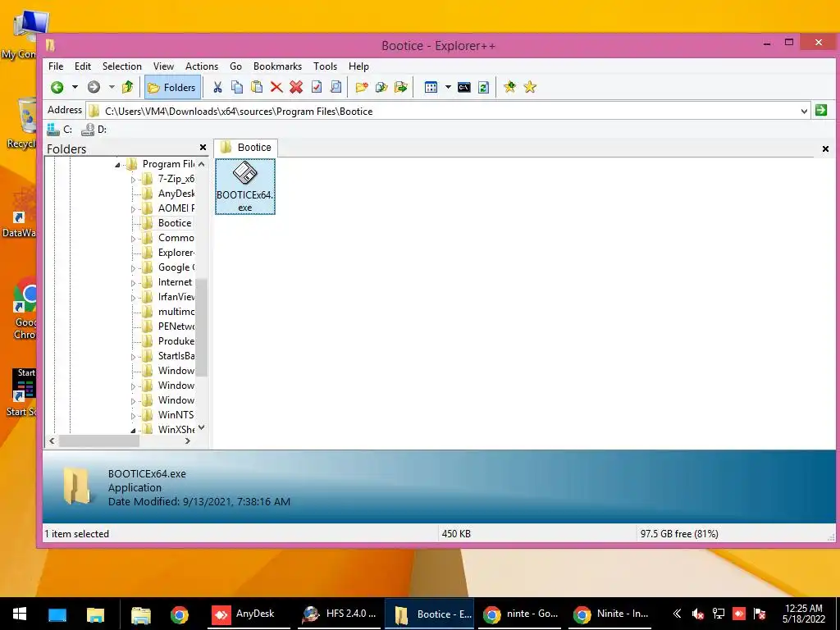
Task: Open the Edit menu
Action: tap(83, 66)
